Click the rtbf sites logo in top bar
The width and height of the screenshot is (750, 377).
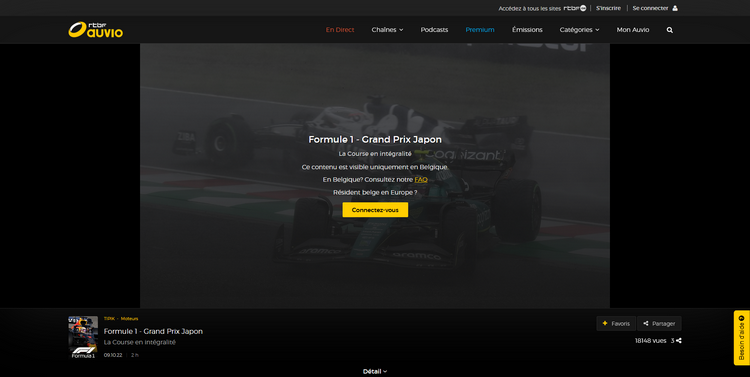pos(575,8)
